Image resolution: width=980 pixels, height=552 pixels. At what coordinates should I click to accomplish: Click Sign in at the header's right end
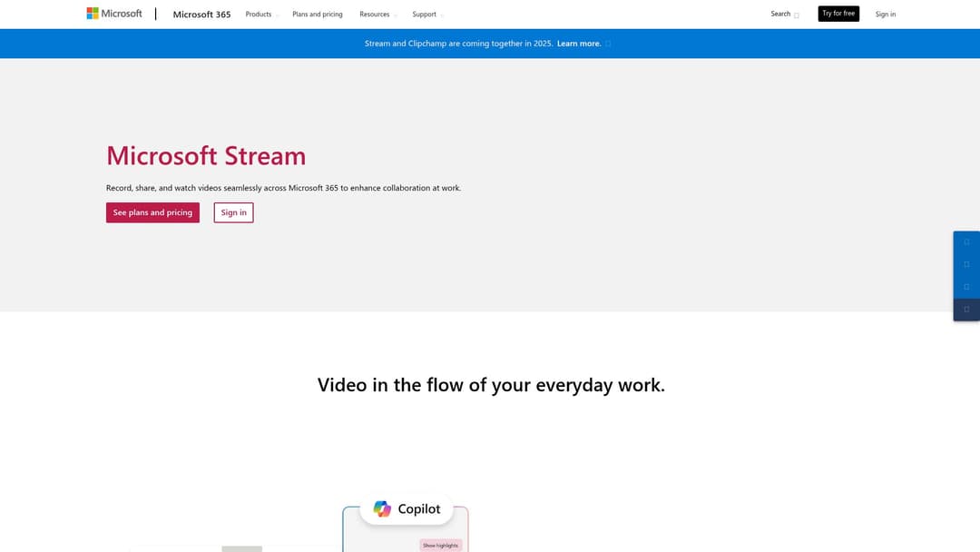(885, 14)
